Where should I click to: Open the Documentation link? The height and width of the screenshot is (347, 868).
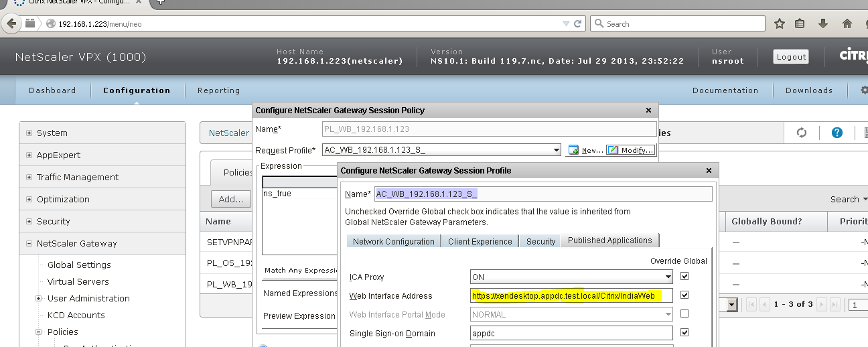(x=725, y=90)
